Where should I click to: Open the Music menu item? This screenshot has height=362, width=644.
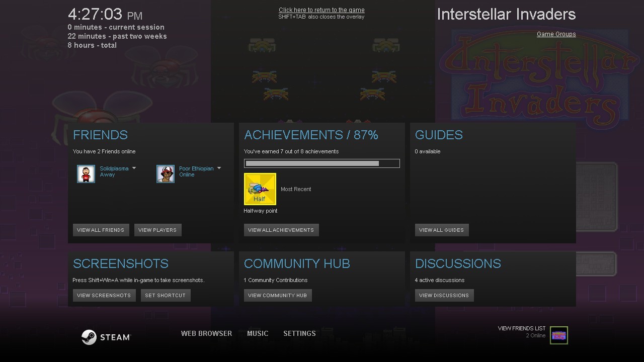[x=258, y=333]
